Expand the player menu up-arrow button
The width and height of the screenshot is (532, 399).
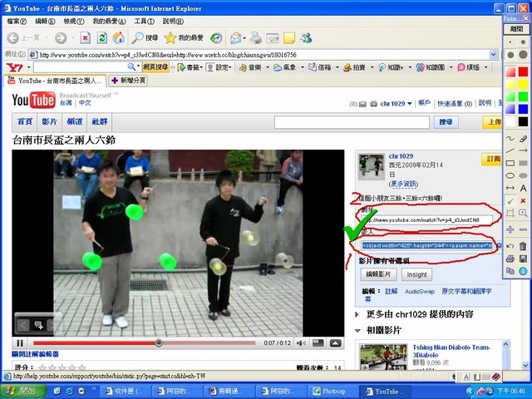point(335,343)
